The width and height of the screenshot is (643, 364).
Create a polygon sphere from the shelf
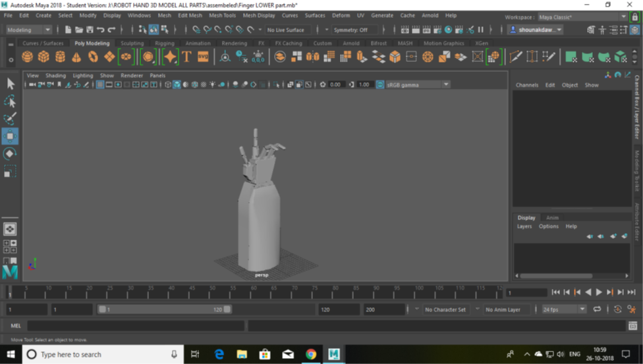coord(27,57)
